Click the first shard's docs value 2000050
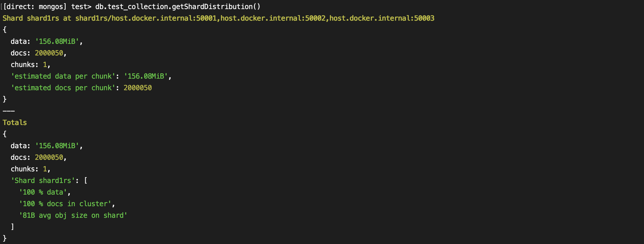The height and width of the screenshot is (244, 644). 49,53
